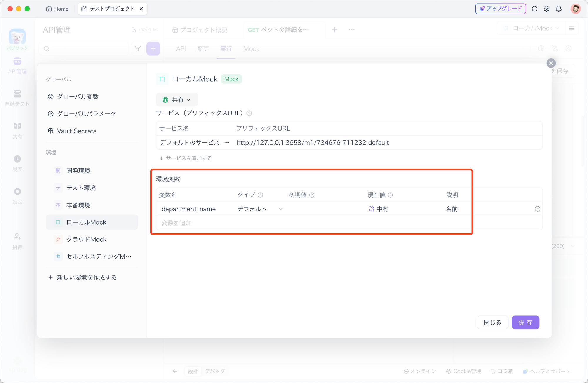Viewport: 588px width, 383px height.
Task: Switch to the 実行 sub-tab
Action: 226,49
